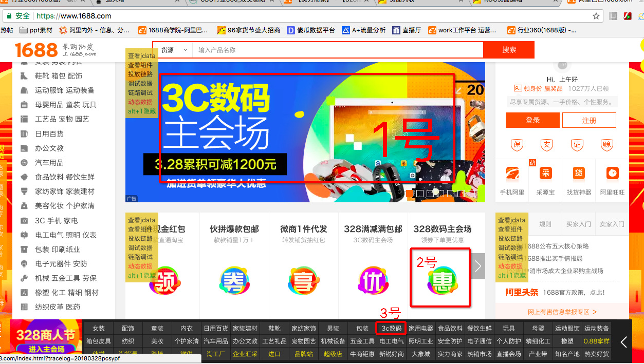Image resolution: width=644 pixels, height=364 pixels.
Task: Open the 328满减满包邮 优 icon
Action: [373, 280]
